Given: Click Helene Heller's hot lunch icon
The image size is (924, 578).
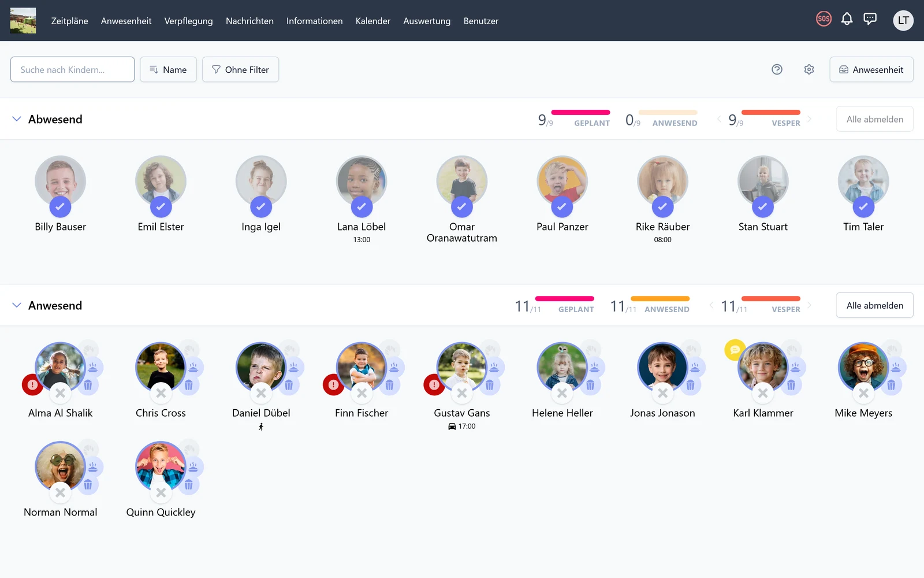Looking at the screenshot, I should 595,367.
